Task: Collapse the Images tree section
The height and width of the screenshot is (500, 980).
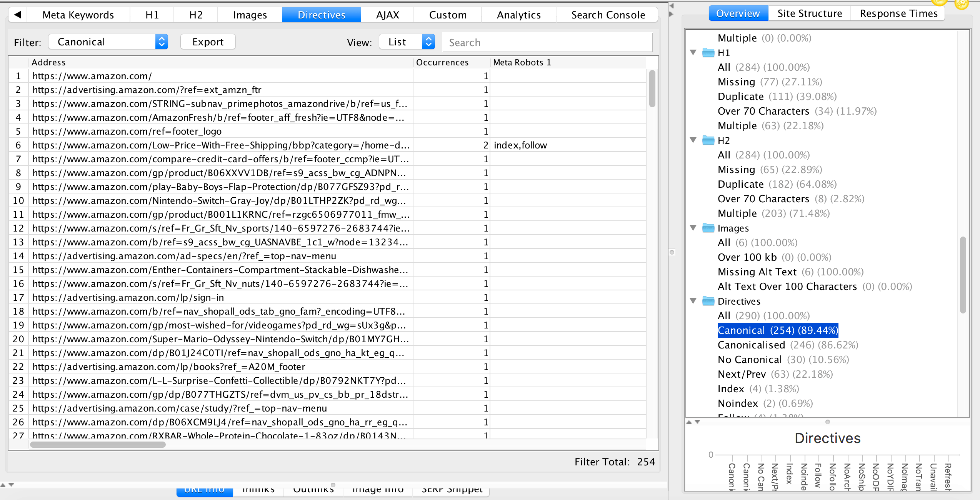Action: (x=693, y=228)
